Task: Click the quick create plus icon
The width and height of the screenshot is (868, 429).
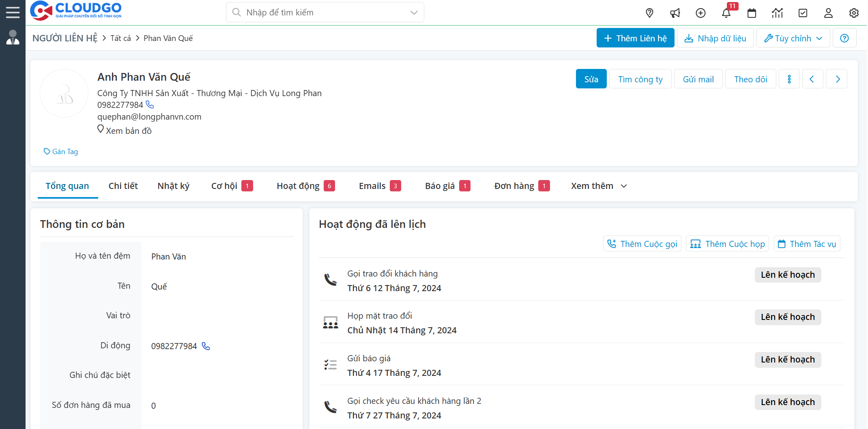Action: (700, 13)
